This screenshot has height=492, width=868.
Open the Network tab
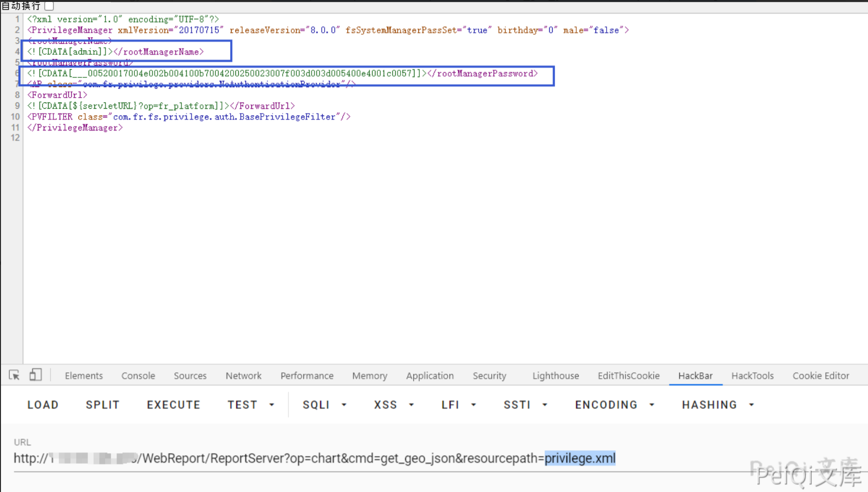click(243, 376)
